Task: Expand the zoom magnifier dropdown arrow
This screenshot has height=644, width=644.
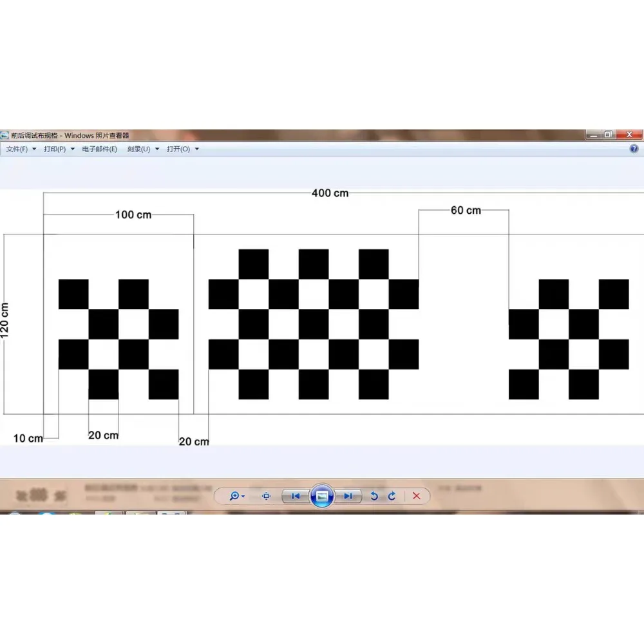Action: [x=243, y=497]
